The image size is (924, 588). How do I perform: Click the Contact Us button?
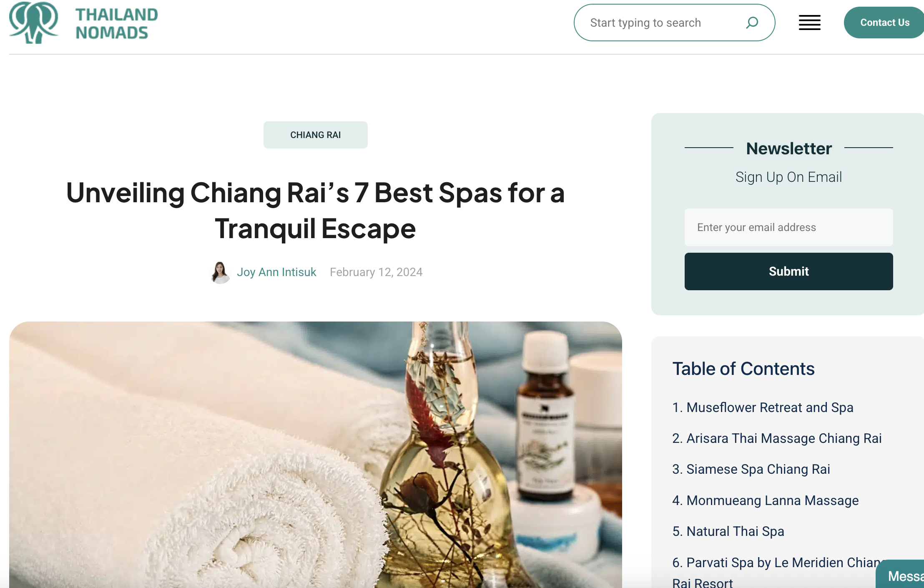884,23
